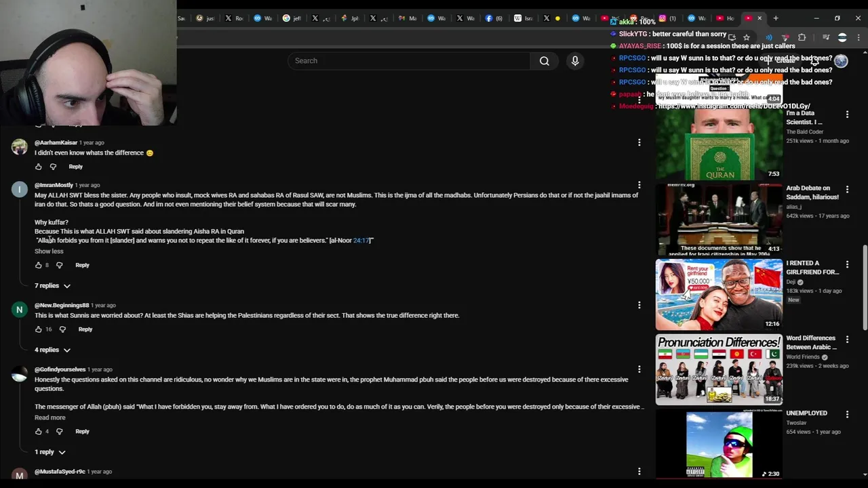Reply to New.Beginnings88's comment
Image resolution: width=868 pixels, height=488 pixels.
tap(85, 329)
